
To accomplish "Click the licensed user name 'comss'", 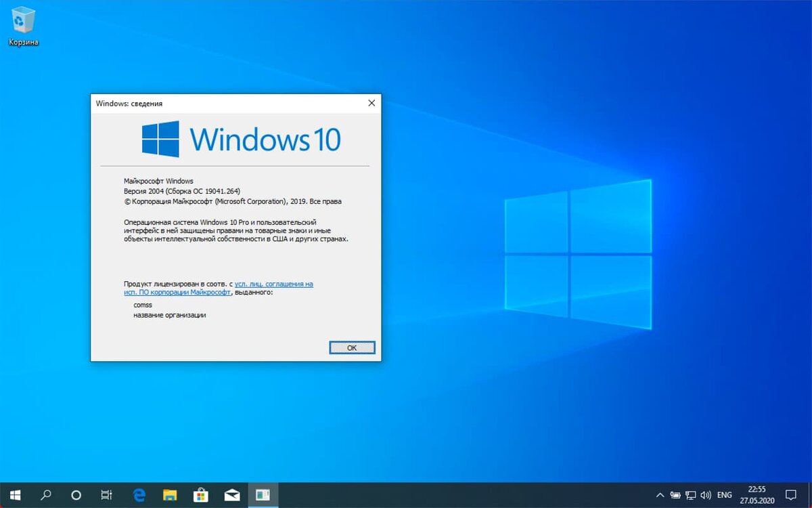I will point(143,305).
